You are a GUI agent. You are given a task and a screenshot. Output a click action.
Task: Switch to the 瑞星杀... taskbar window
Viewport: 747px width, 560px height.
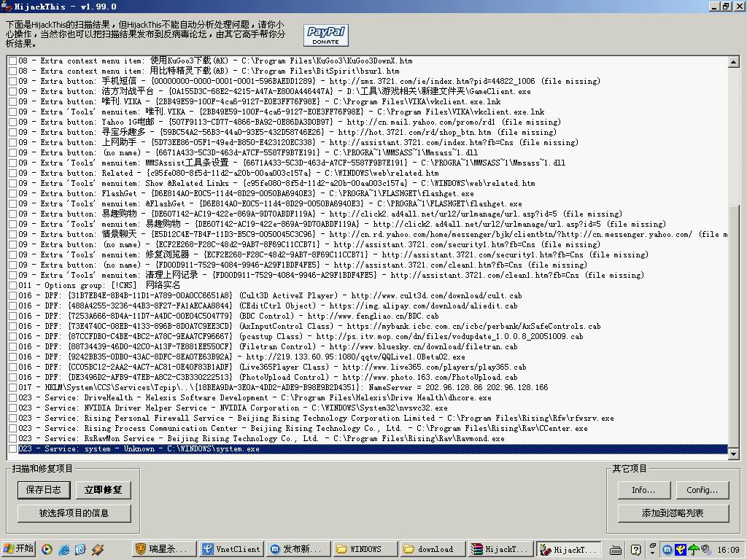(164, 549)
